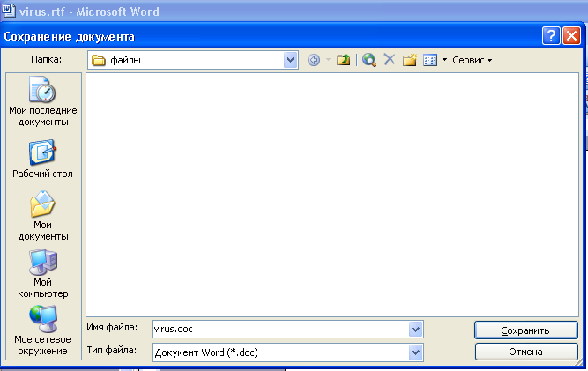Open the back button history dropdown arrow
The image size is (588, 371).
tap(328, 60)
